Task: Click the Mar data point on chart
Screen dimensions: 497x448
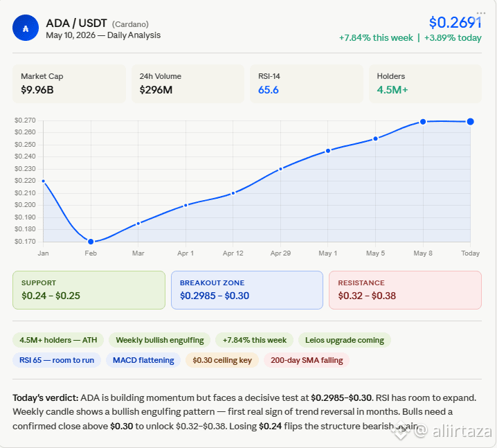Action: [x=138, y=224]
